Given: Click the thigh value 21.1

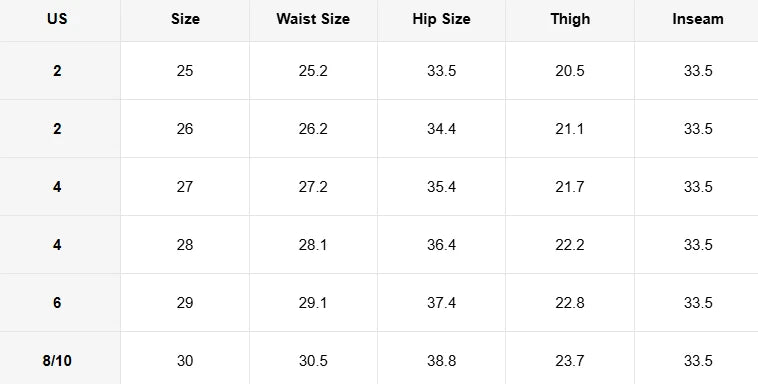Looking at the screenshot, I should click(x=570, y=129).
